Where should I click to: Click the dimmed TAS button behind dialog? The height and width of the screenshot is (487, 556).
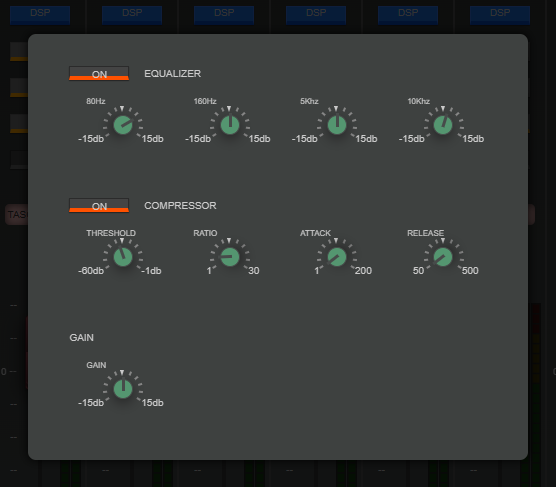click(x=17, y=214)
